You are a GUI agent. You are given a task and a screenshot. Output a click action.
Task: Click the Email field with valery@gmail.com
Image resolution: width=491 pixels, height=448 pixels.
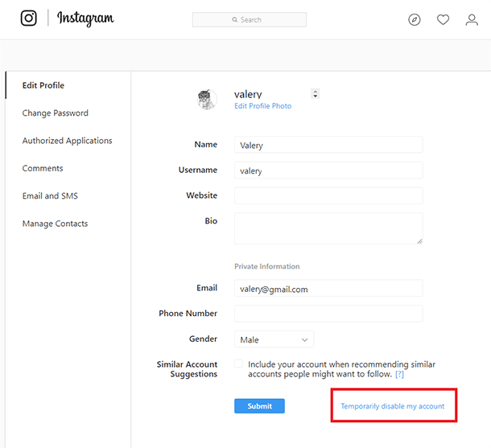[x=328, y=288]
